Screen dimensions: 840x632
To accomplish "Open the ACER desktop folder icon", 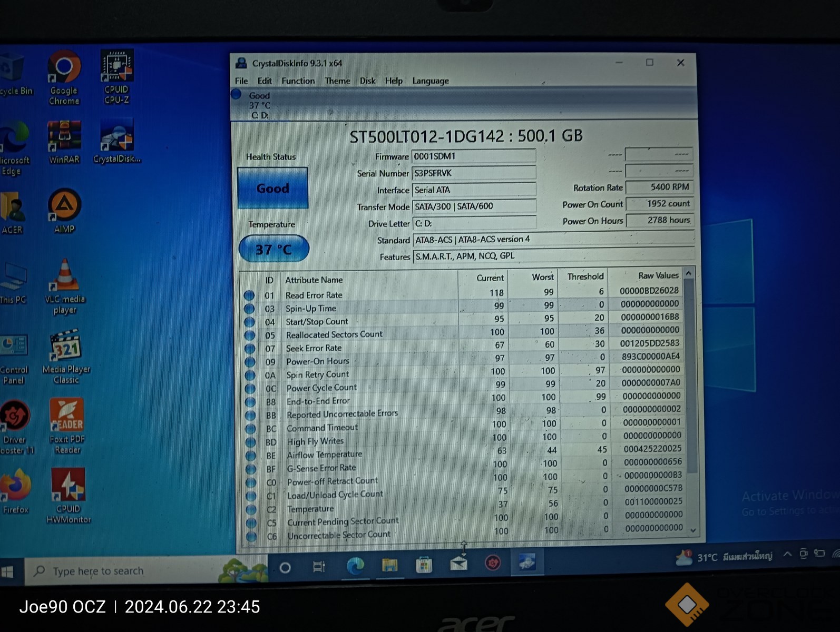I will pyautogui.click(x=12, y=213).
